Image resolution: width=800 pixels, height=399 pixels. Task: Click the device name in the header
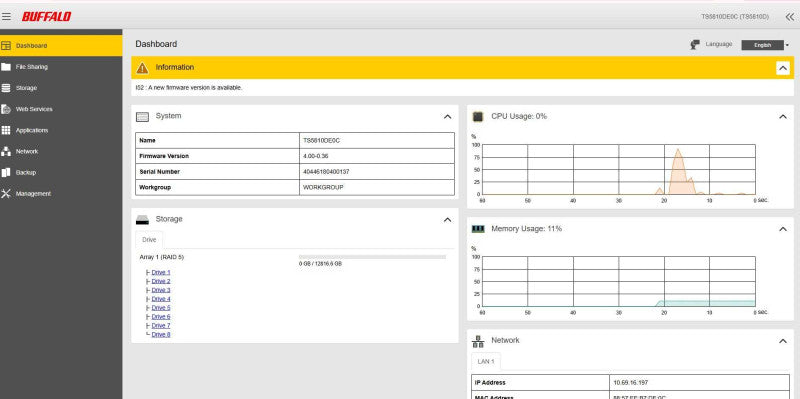coord(735,17)
